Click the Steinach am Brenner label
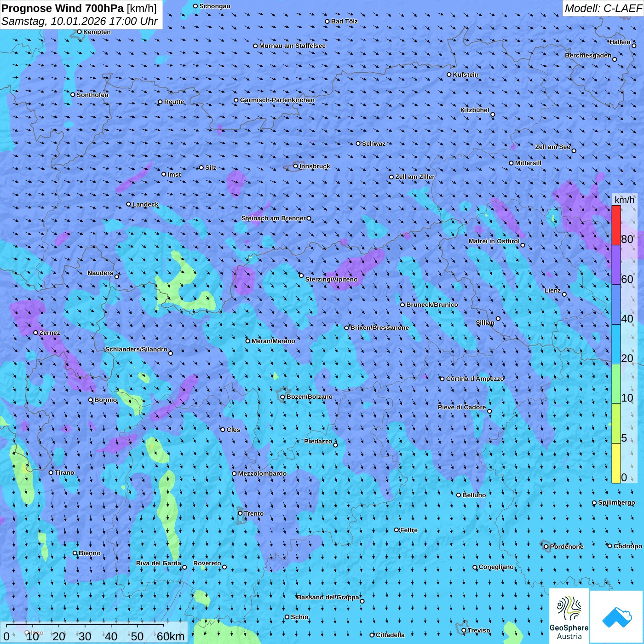 coord(274,218)
